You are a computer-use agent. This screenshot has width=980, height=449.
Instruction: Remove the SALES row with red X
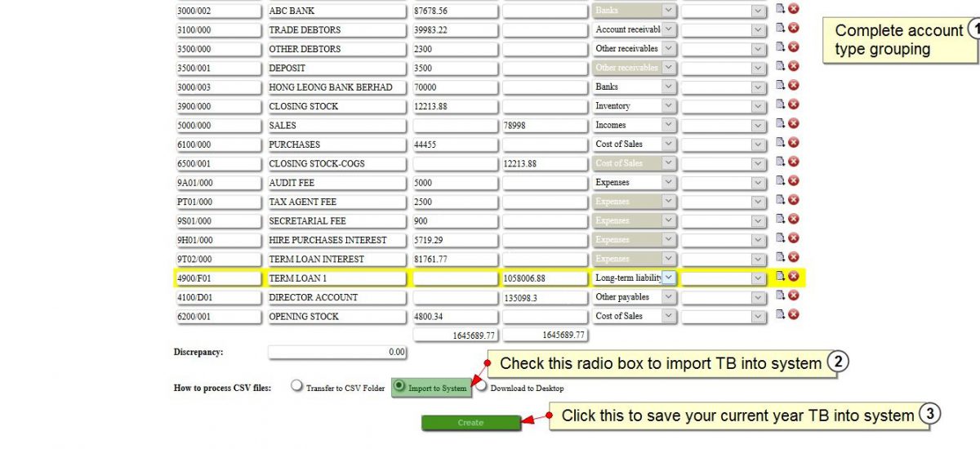point(793,124)
